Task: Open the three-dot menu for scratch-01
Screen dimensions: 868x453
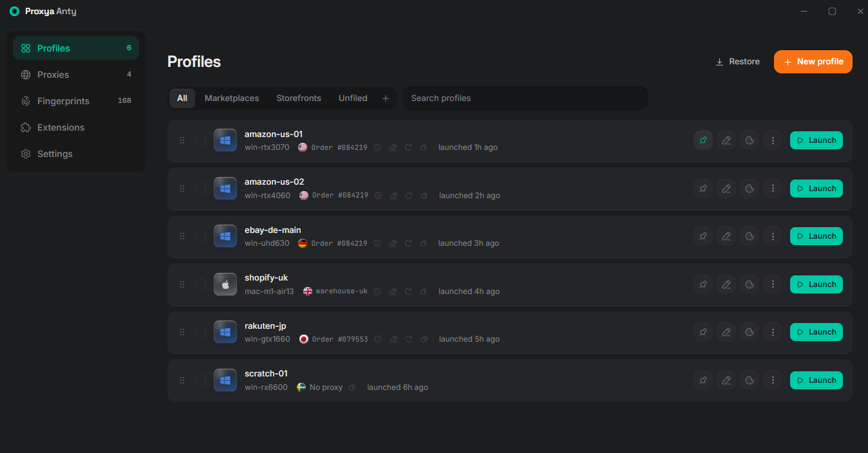Action: [x=773, y=380]
